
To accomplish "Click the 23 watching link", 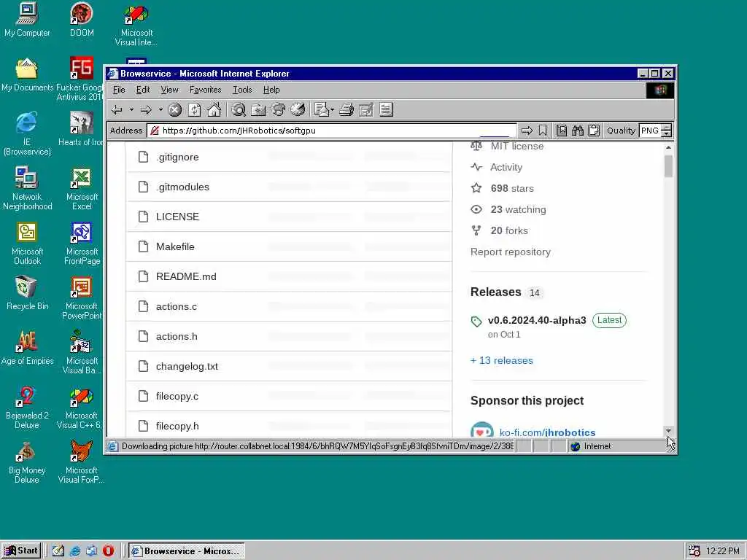I will click(519, 209).
